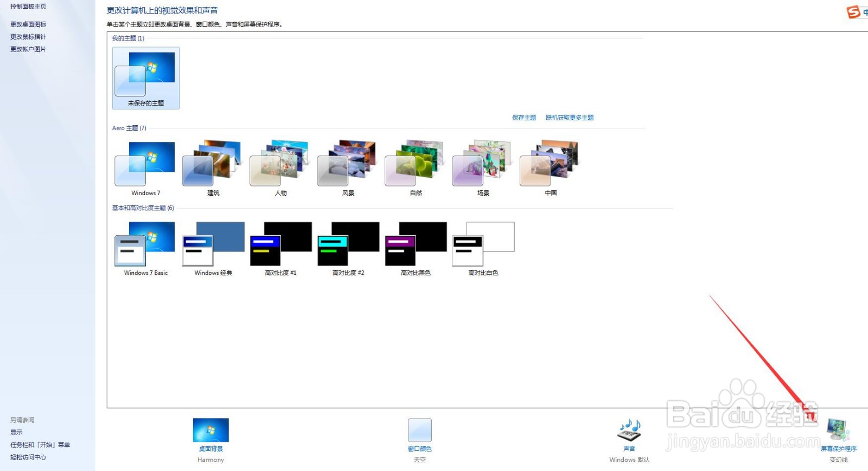Go to 控制面板主页

tap(28, 7)
